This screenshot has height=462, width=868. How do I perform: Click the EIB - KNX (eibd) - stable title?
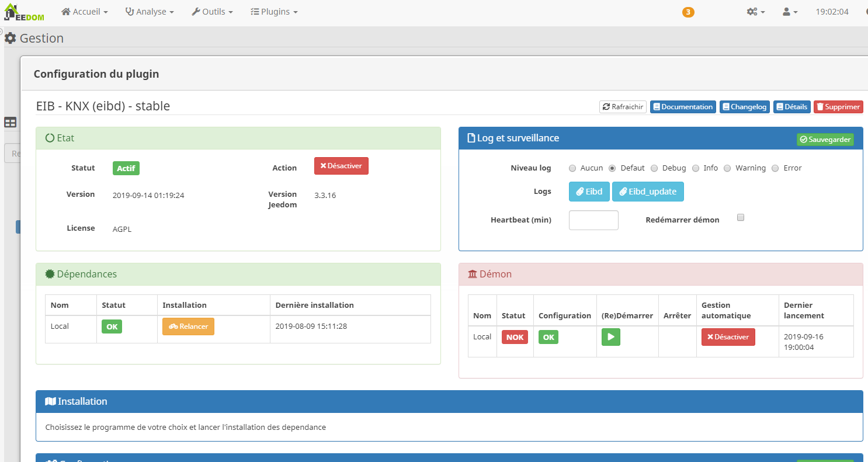pyautogui.click(x=103, y=106)
